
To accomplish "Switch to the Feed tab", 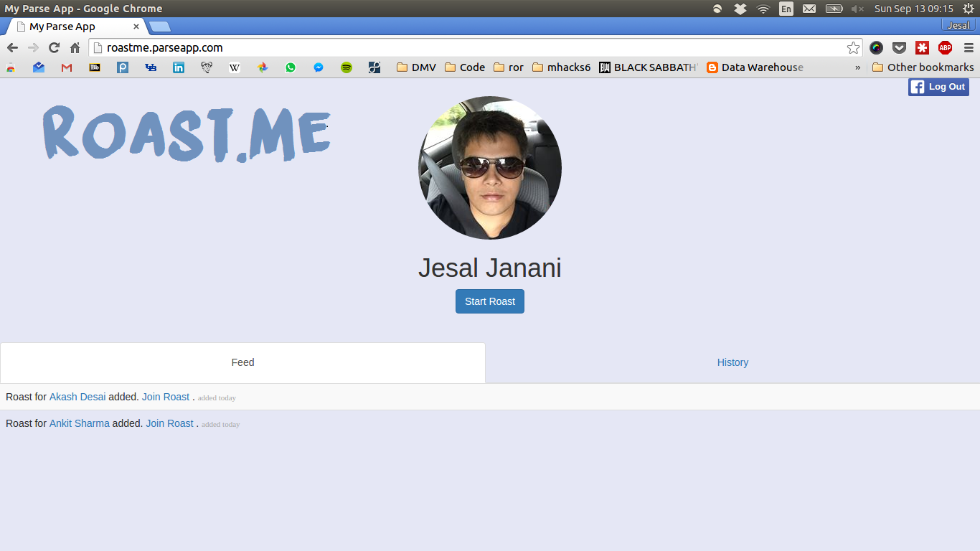I will pyautogui.click(x=242, y=363).
